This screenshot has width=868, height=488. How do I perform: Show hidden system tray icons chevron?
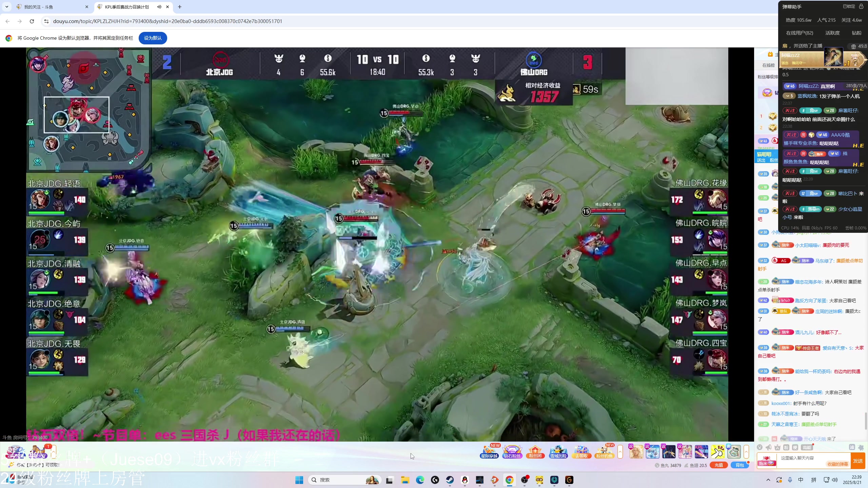pyautogui.click(x=768, y=480)
